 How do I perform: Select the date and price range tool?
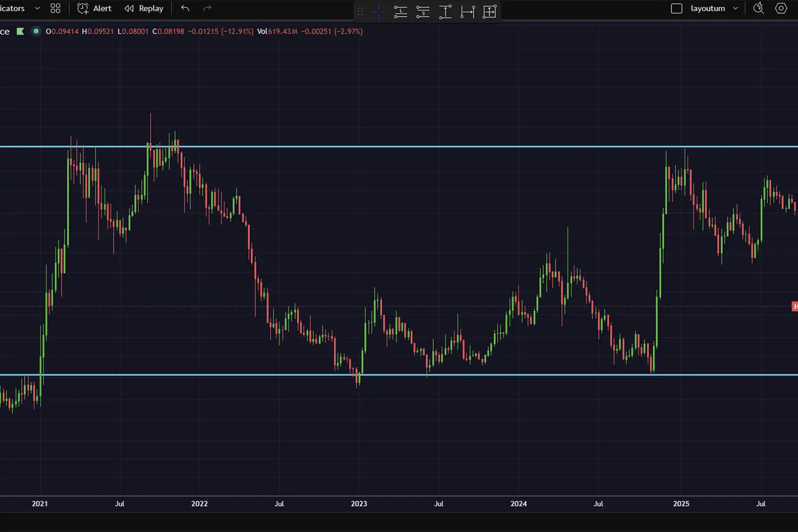pyautogui.click(x=489, y=12)
